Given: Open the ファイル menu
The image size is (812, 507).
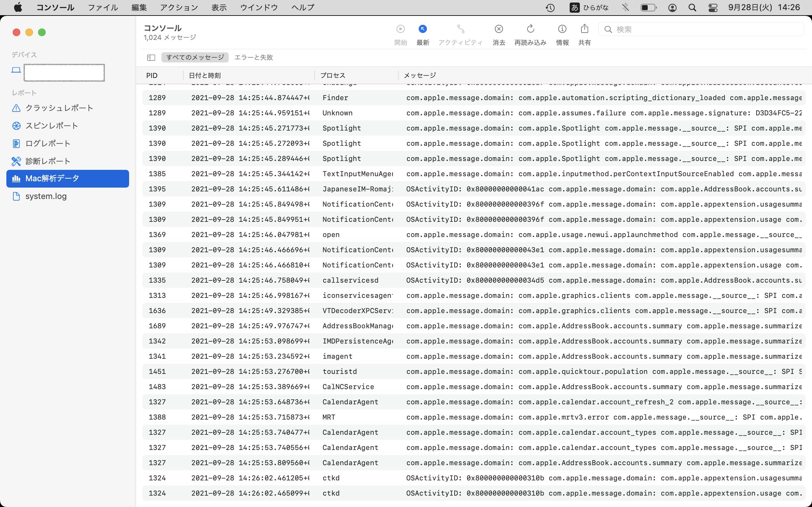Looking at the screenshot, I should [103, 7].
